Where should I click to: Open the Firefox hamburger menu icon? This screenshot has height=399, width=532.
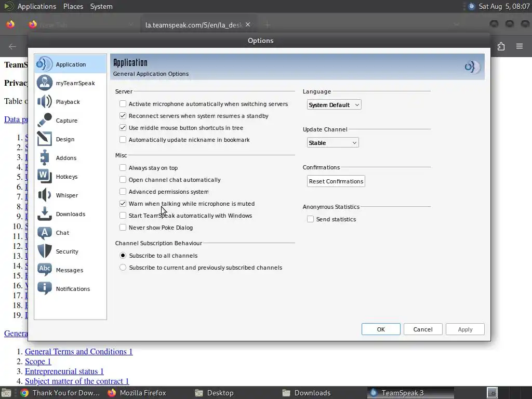[520, 46]
